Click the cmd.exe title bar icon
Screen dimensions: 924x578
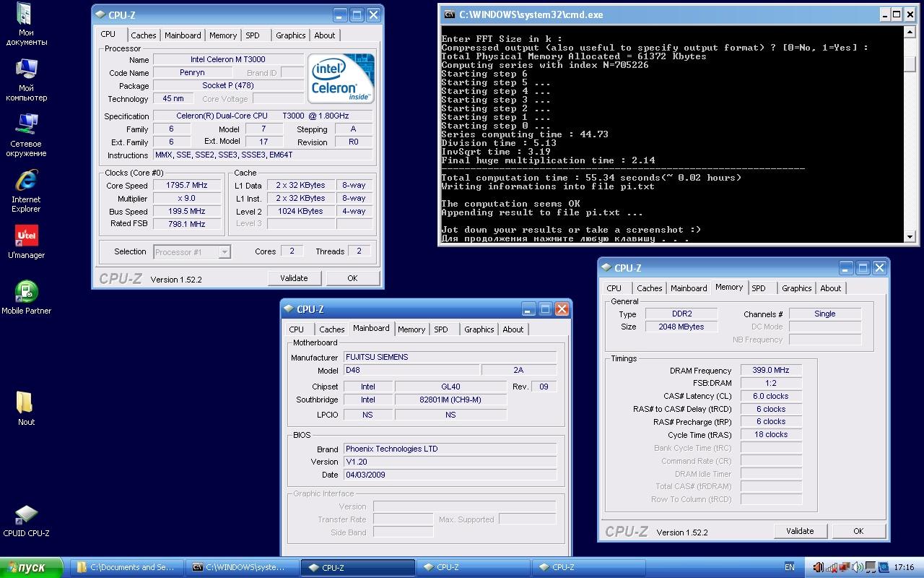[449, 14]
